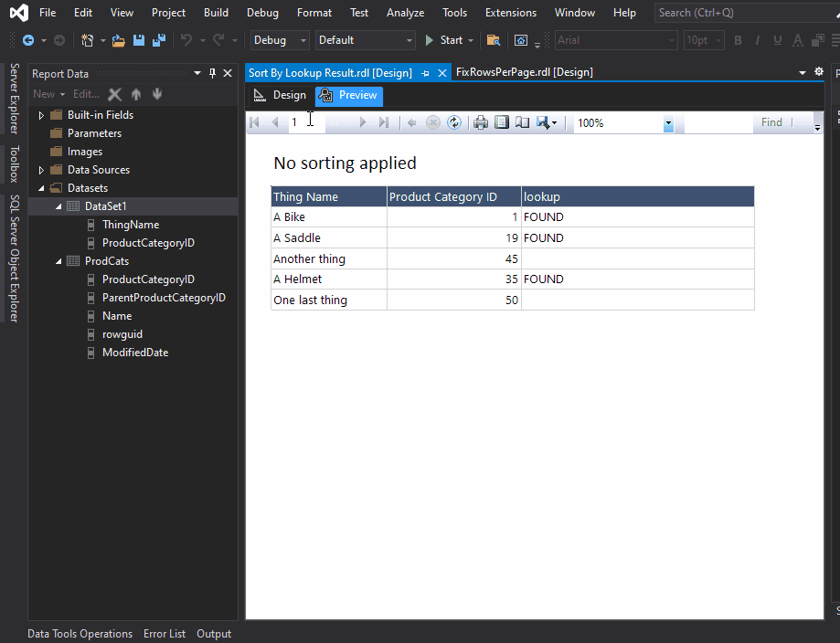Viewport: 840px width, 643px height.
Task: Toggle auto-hide pin on Report Data panel
Action: click(211, 73)
